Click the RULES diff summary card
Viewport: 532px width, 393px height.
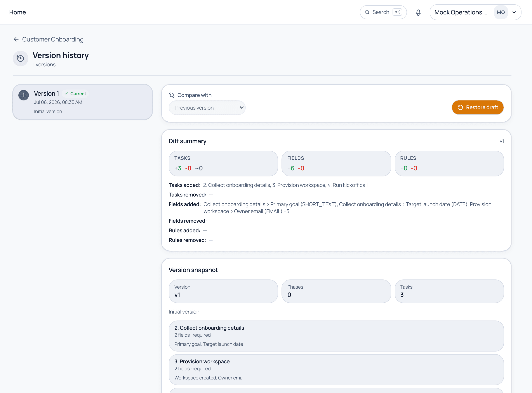click(449, 164)
